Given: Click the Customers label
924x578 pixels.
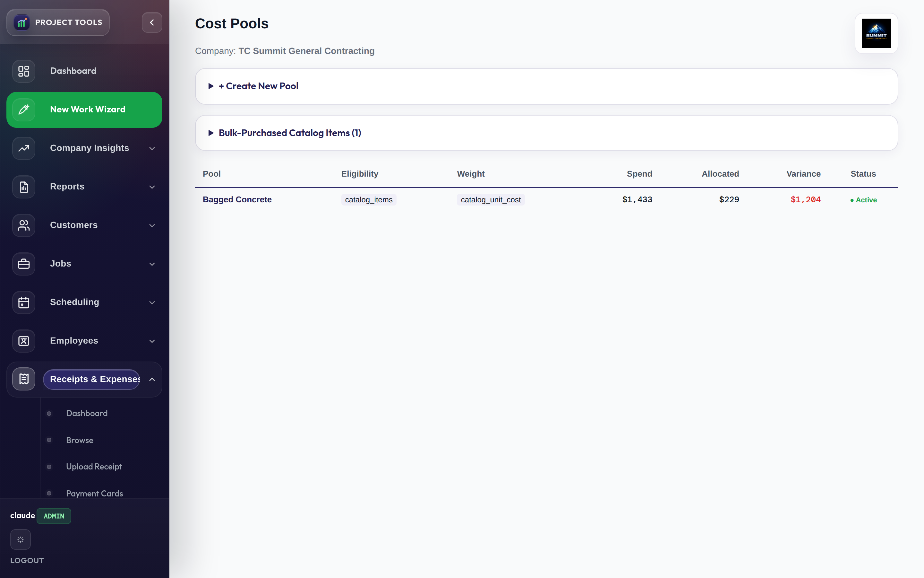Looking at the screenshot, I should pos(74,225).
